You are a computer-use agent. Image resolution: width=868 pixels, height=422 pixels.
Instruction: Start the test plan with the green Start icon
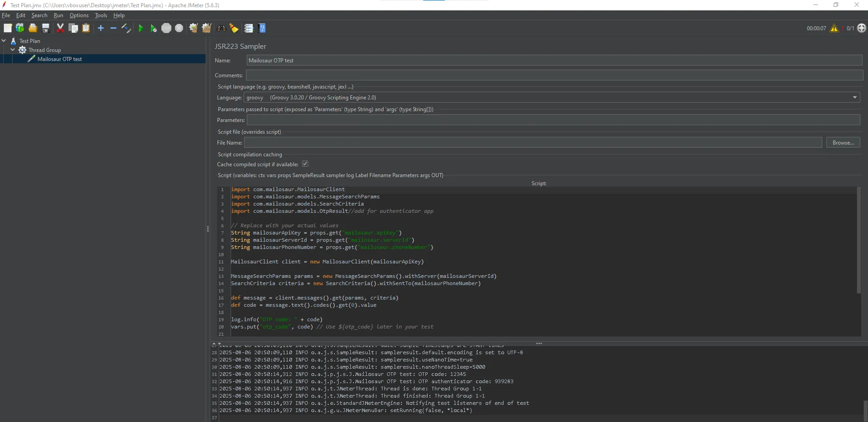pos(141,28)
